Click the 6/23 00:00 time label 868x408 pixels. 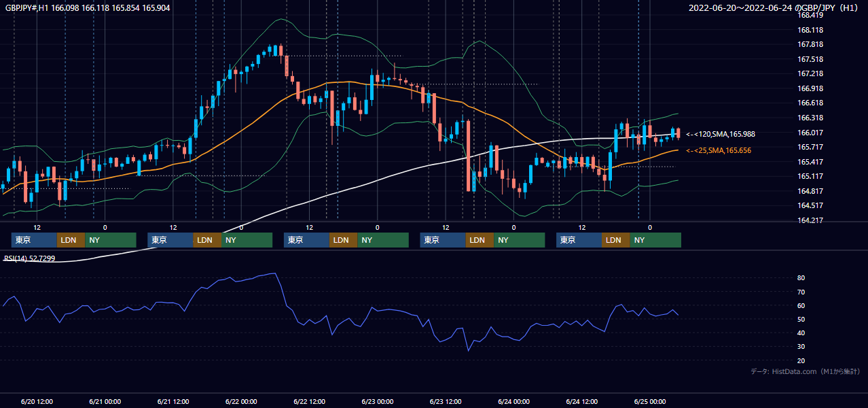point(378,401)
